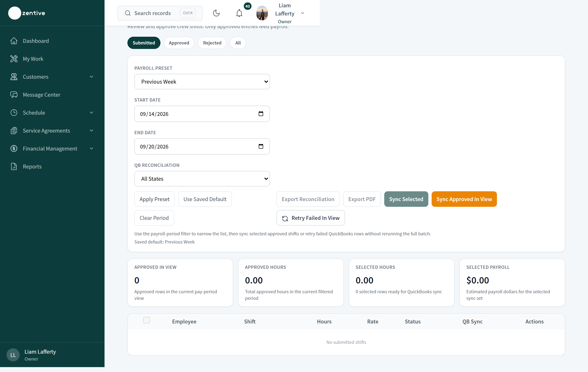
Task: Open the QB Reconciliation All States dropdown
Action: tap(202, 179)
